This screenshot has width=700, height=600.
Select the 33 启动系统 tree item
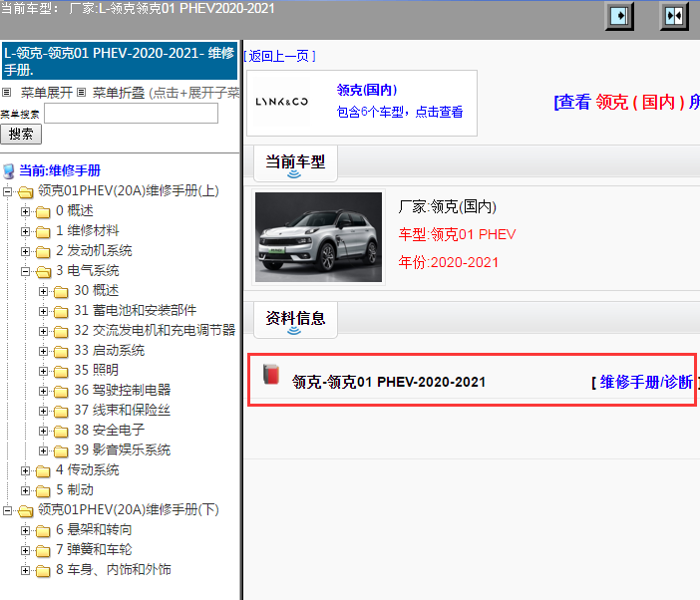point(110,351)
